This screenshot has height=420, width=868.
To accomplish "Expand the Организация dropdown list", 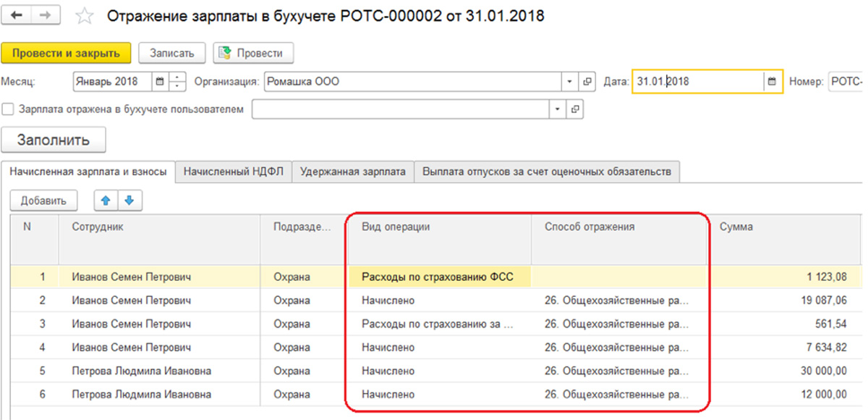I will (569, 82).
